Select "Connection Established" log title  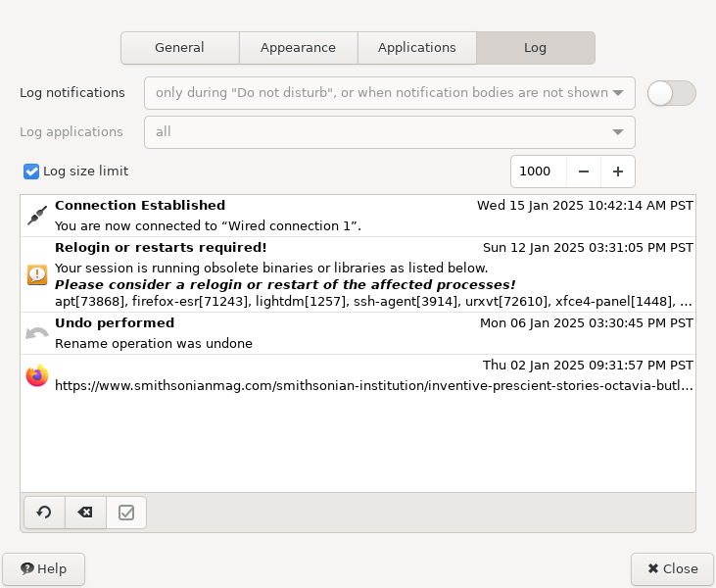coord(140,205)
